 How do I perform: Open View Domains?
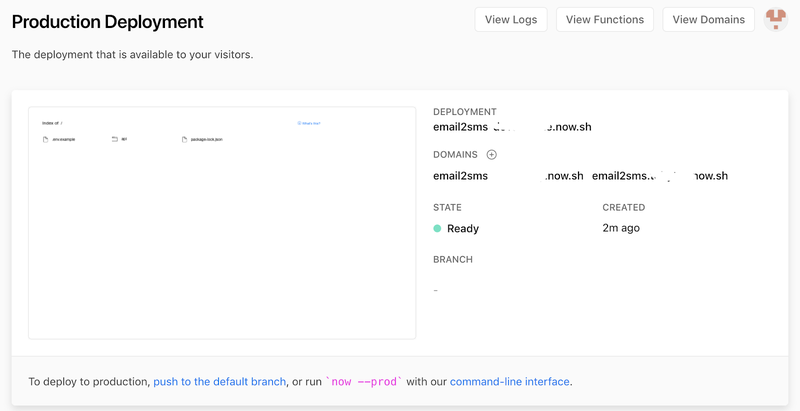tap(708, 20)
